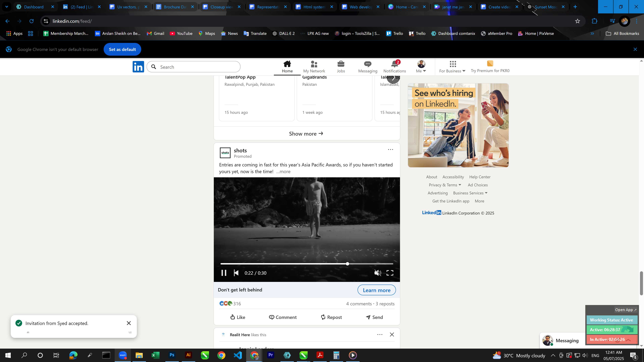The width and height of the screenshot is (644, 362).
Task: Open options for Realit Here post
Action: (380, 335)
